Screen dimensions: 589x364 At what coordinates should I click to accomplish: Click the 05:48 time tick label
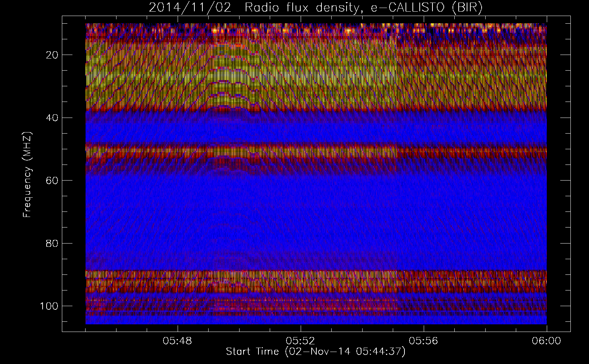pyautogui.click(x=177, y=341)
